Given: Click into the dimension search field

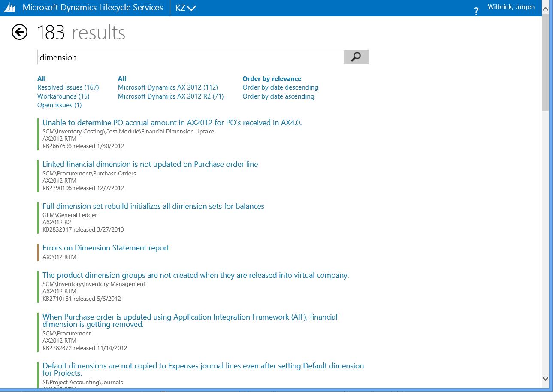Looking at the screenshot, I should [190, 57].
